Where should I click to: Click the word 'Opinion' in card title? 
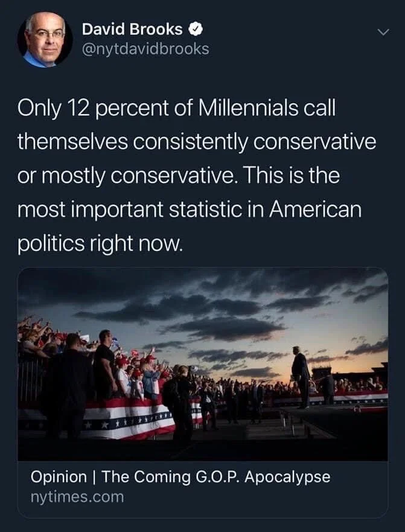click(59, 477)
